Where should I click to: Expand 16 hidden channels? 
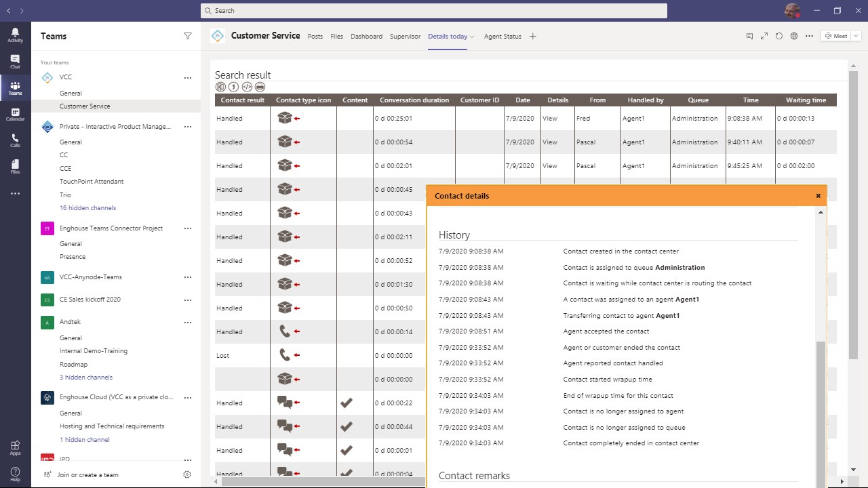87,208
